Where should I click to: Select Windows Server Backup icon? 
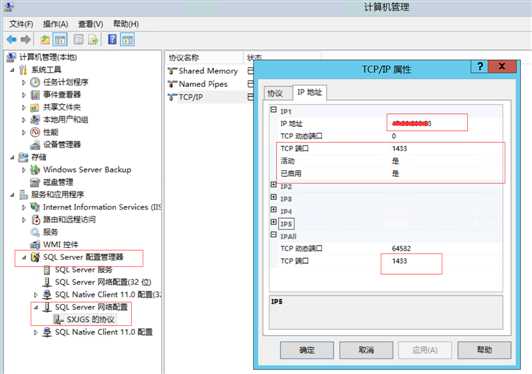click(x=35, y=170)
